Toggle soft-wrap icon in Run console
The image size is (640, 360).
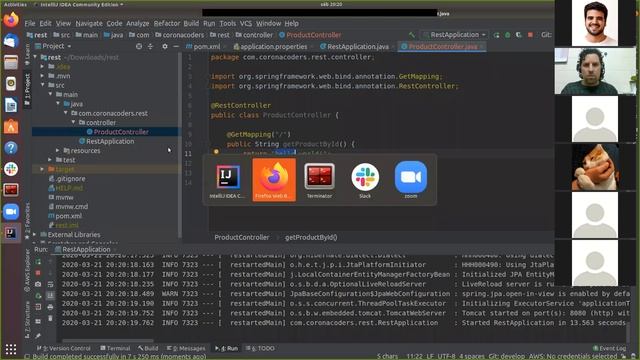point(50,284)
